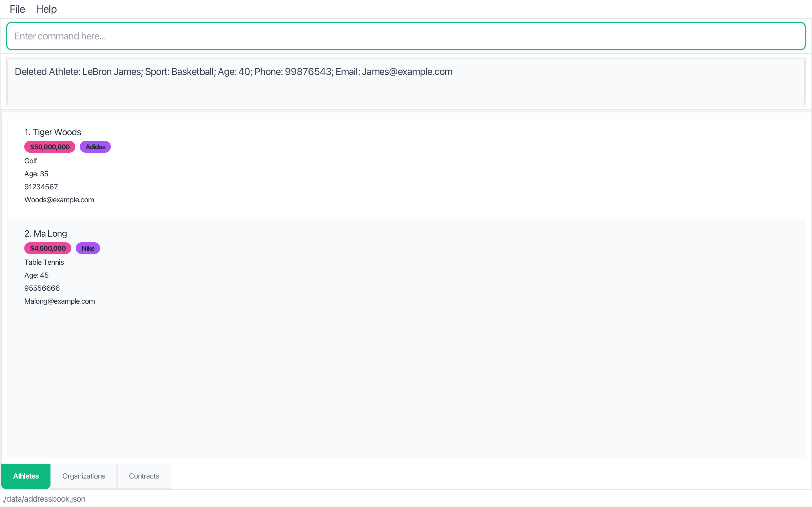
Task: Select the Athletes tab
Action: pyautogui.click(x=26, y=476)
